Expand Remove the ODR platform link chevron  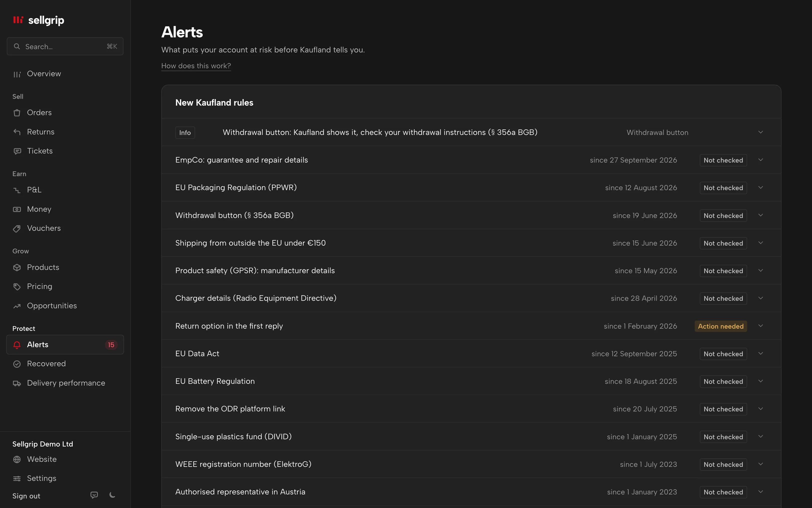pos(761,409)
